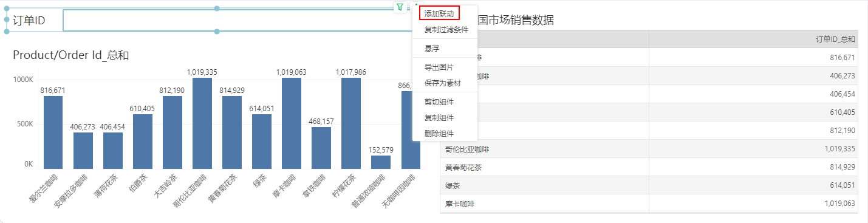
Task: Click the 普通浓缩咖啡 bar labeled 152,579
Action: click(x=381, y=162)
